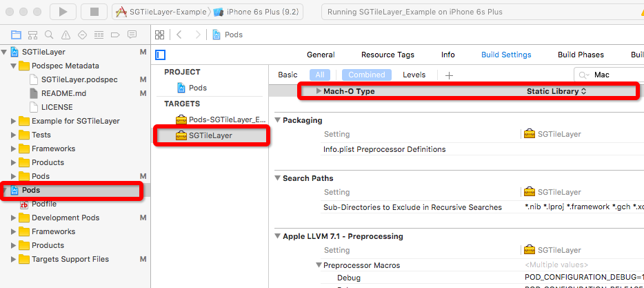The height and width of the screenshot is (288, 644).
Task: Open the Find navigator (magnifier icon)
Action: 49,35
